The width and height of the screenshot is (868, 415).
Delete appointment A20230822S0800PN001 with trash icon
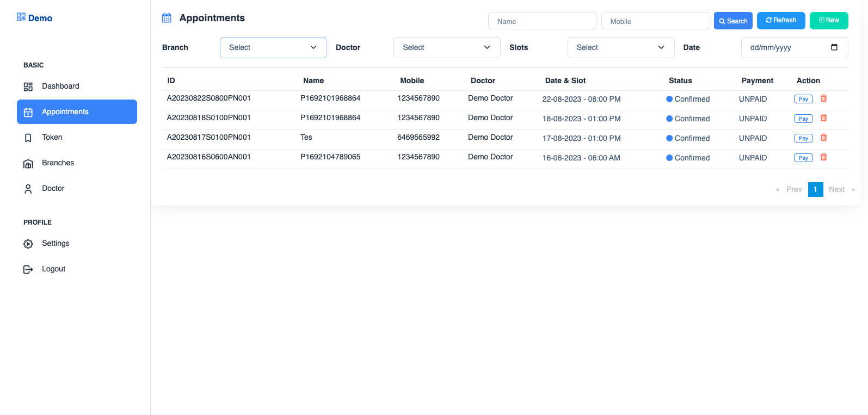tap(824, 98)
